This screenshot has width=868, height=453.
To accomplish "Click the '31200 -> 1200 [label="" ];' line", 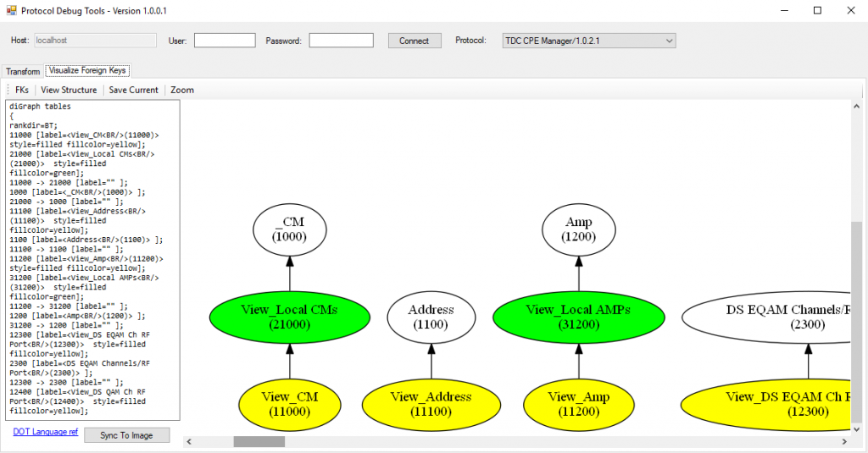I will pyautogui.click(x=66, y=325).
